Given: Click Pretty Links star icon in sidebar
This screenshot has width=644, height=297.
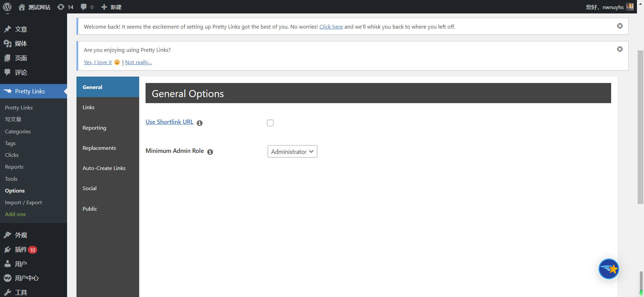Looking at the screenshot, I should 7,91.
